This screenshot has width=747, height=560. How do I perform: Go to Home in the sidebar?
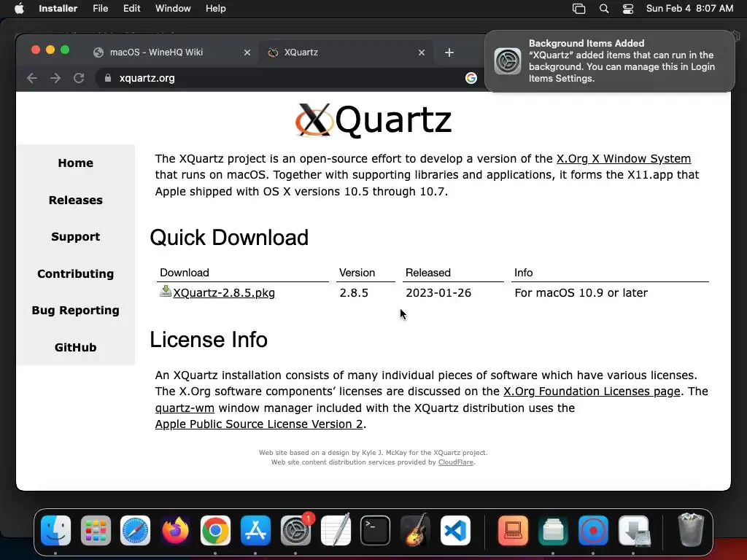point(75,163)
